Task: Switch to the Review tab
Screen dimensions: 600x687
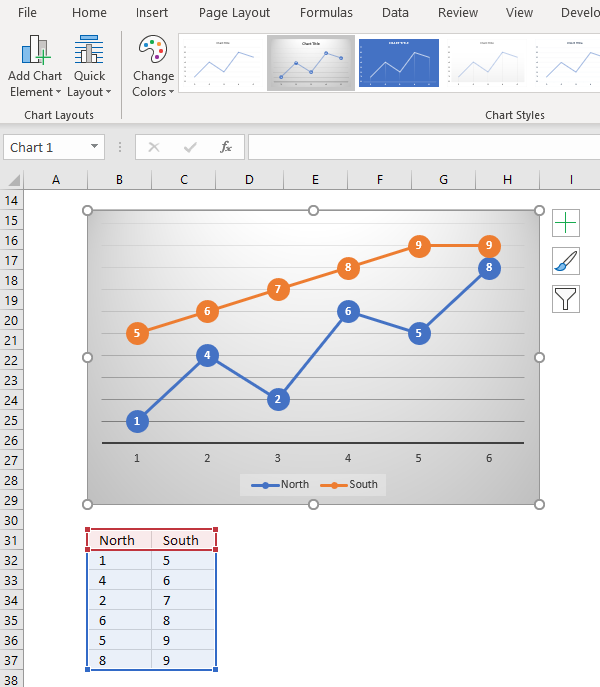Action: (458, 13)
